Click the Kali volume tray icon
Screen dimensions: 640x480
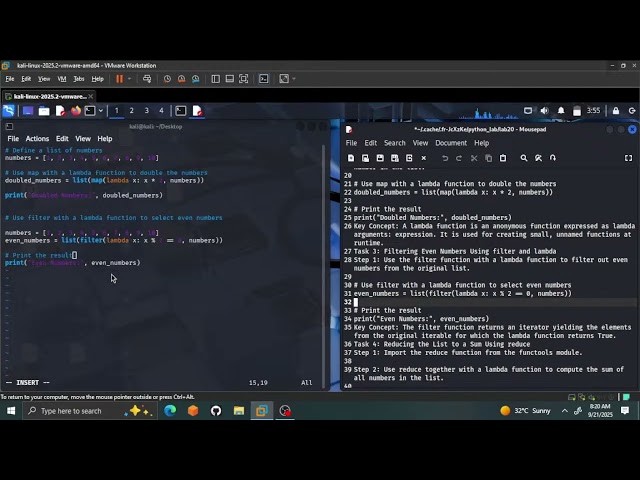(x=544, y=111)
